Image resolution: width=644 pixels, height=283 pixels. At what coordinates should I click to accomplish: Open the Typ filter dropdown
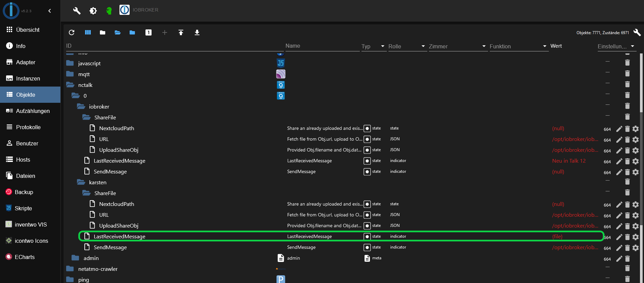pyautogui.click(x=374, y=46)
